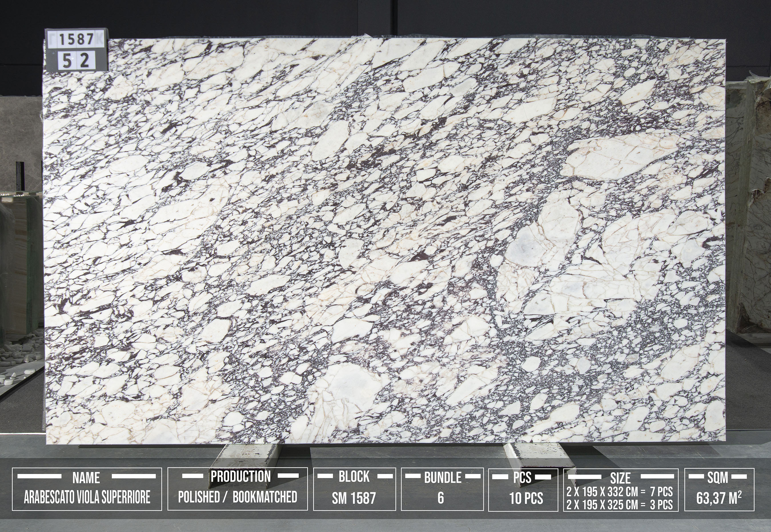This screenshot has width=771, height=532.
Task: Click the PCS header label
Action: 522,477
